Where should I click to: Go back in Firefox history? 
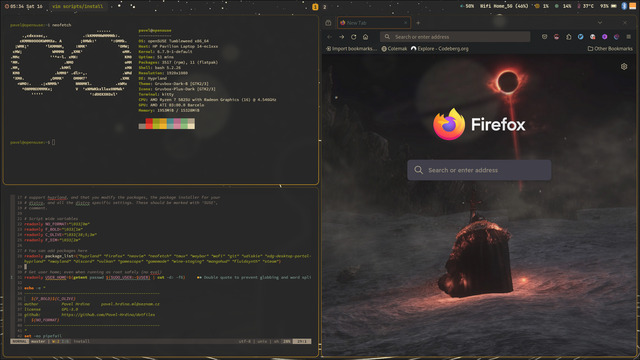329,37
